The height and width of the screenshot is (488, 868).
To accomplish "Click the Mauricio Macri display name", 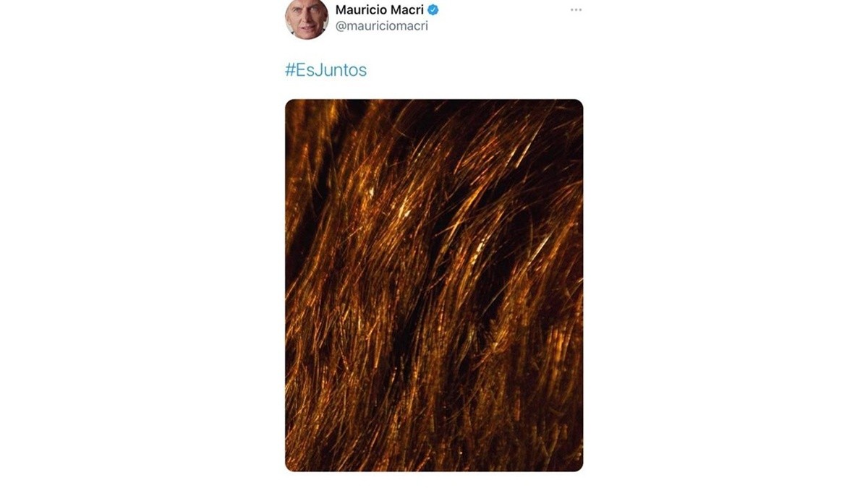I will point(380,10).
